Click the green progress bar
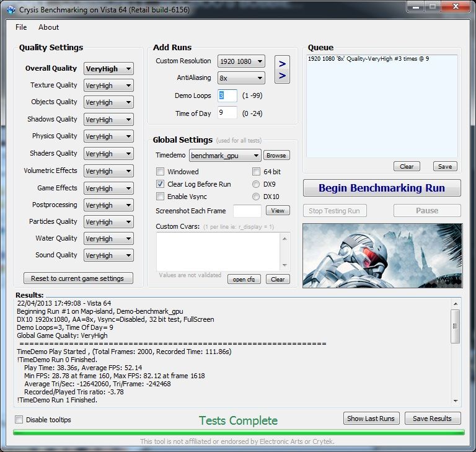The width and height of the screenshot is (476, 452). (x=239, y=432)
